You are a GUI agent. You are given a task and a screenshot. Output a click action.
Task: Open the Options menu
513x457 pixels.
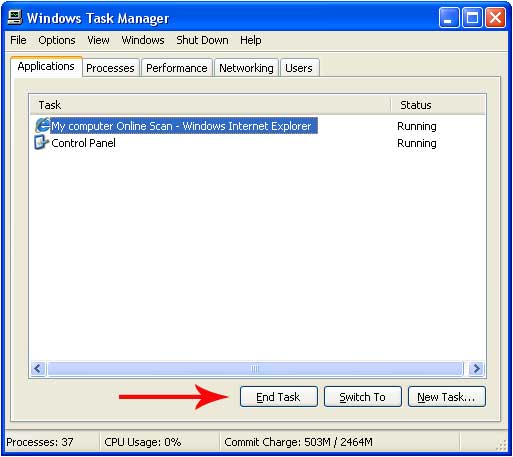click(x=57, y=40)
